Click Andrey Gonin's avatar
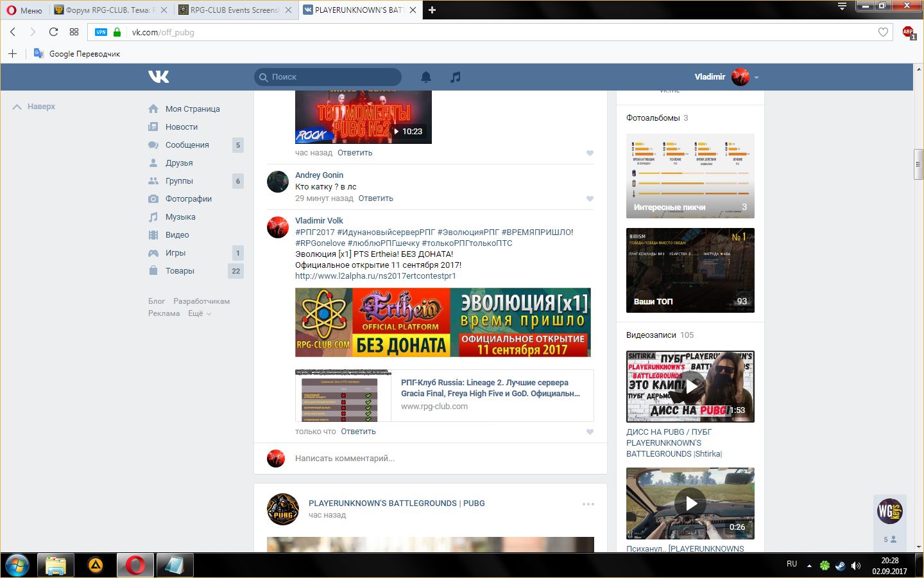This screenshot has height=578, width=924. coord(278,182)
